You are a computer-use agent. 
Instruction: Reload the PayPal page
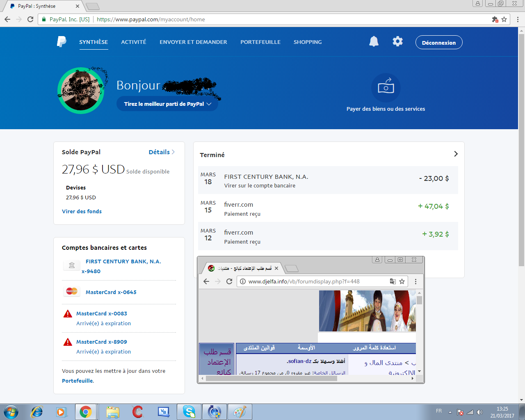tap(30, 19)
